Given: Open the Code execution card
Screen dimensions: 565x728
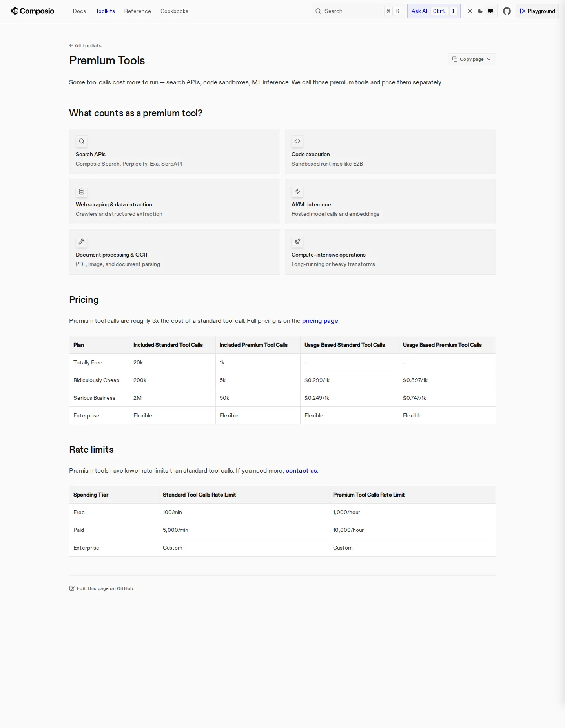Looking at the screenshot, I should click(390, 151).
